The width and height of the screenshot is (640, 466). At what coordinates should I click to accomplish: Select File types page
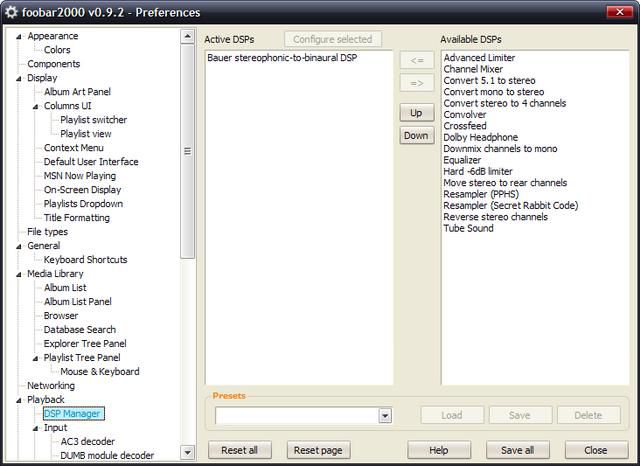[x=47, y=232]
